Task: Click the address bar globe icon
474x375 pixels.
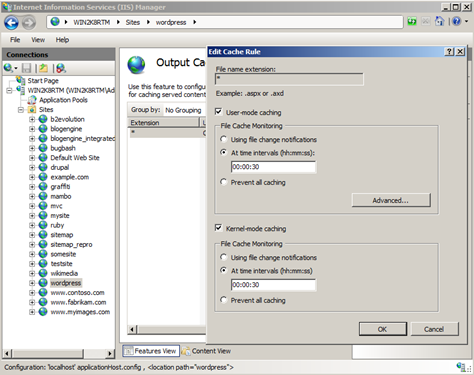Action: 55,22
